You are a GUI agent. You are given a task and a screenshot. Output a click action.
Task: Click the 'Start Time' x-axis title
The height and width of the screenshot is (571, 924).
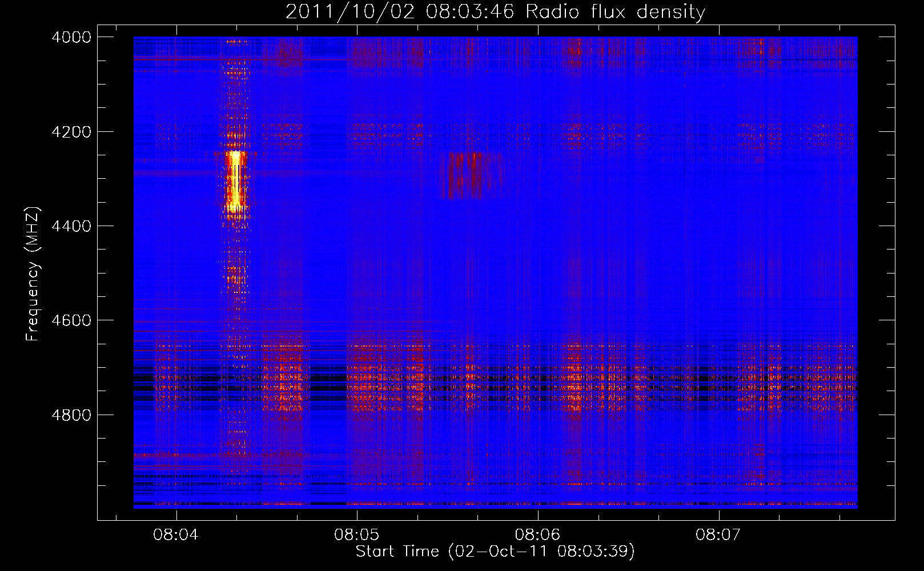495,552
